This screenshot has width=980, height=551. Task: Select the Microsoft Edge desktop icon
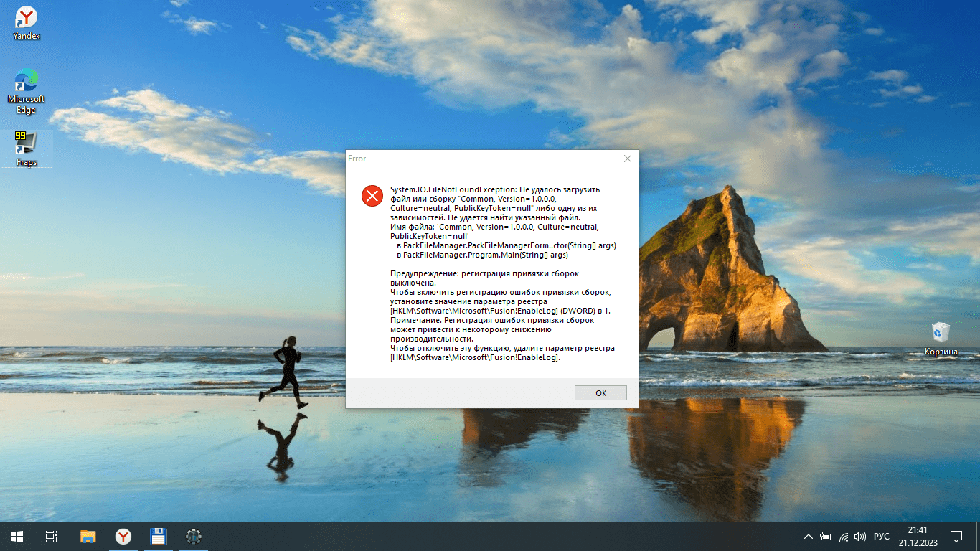(27, 91)
